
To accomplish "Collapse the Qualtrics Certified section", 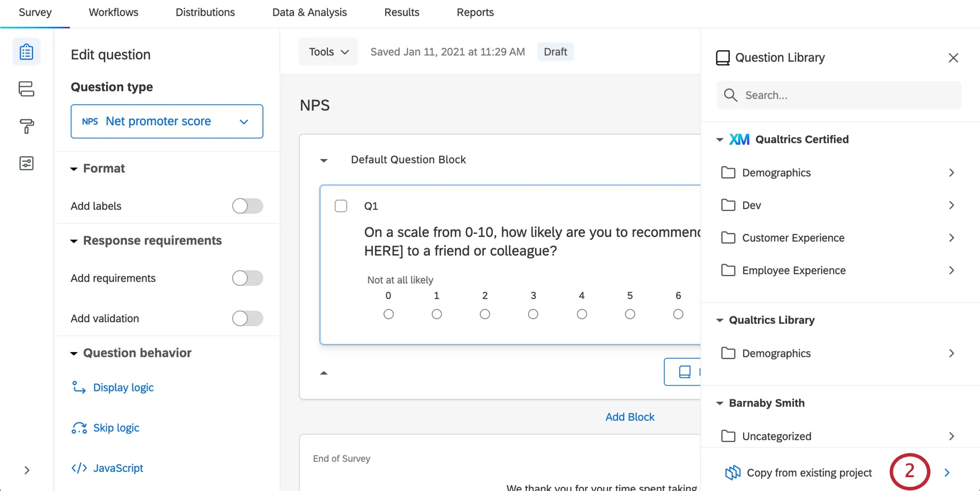I will pyautogui.click(x=719, y=139).
